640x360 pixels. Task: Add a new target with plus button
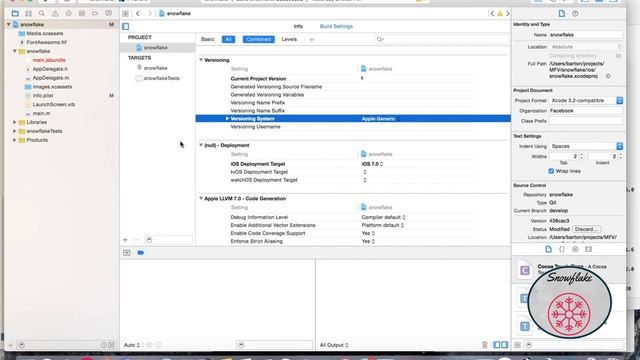click(x=125, y=240)
